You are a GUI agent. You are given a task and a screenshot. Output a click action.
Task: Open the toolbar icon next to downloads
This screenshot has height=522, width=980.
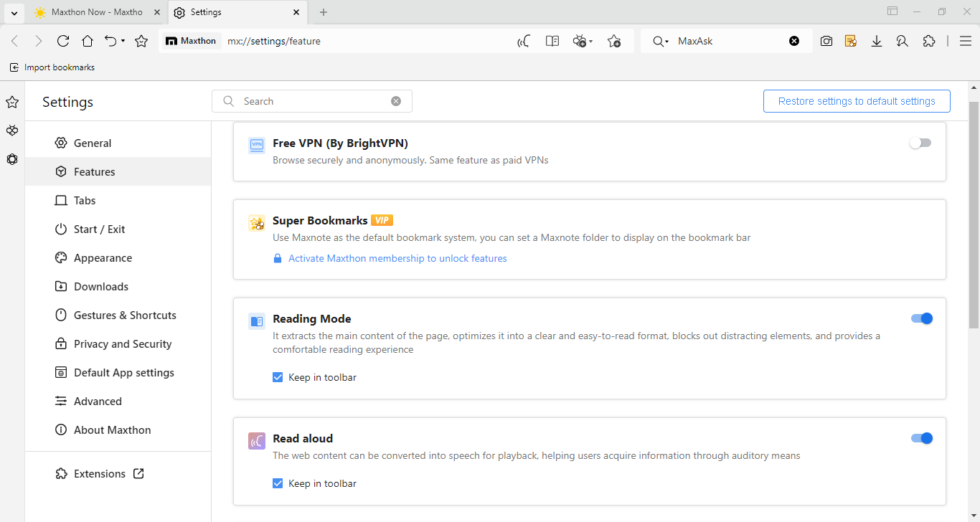point(903,41)
